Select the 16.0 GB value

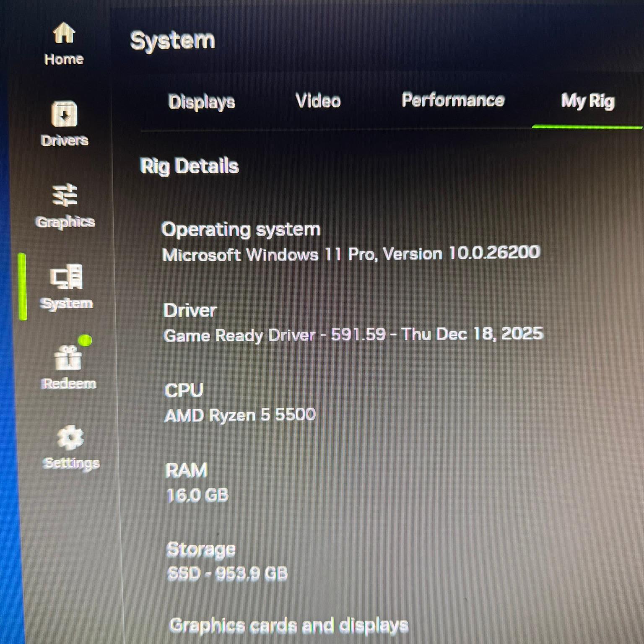click(197, 495)
